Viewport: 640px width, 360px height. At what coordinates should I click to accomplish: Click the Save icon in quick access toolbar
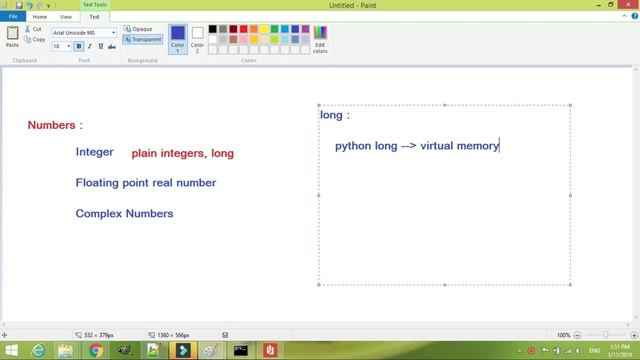pos(19,5)
